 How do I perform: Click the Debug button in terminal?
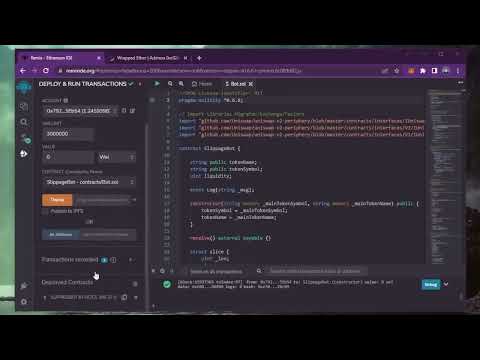click(x=431, y=284)
